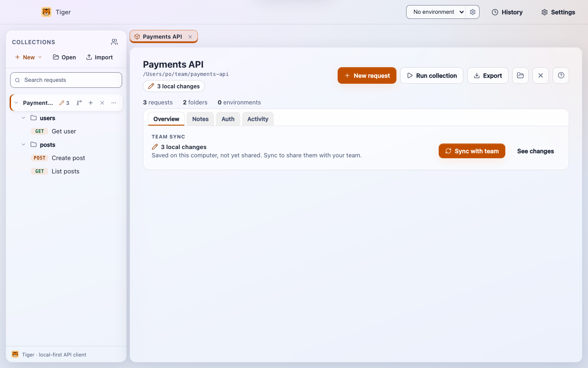Click the GET badge for List posts

click(40, 171)
